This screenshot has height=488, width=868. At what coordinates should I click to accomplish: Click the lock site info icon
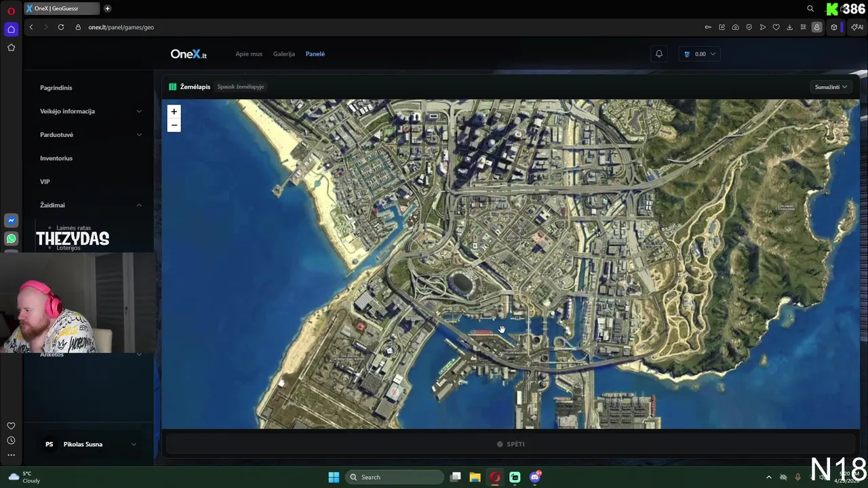coord(78,27)
